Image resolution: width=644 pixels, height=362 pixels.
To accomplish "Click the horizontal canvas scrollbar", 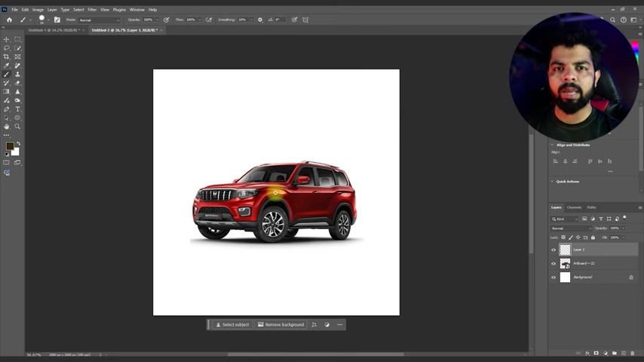I will click(315, 354).
